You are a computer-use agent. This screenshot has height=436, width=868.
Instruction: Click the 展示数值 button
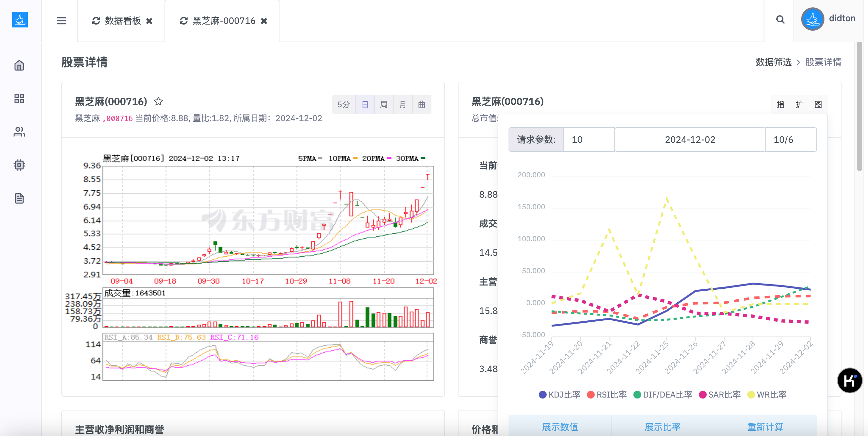coord(560,427)
